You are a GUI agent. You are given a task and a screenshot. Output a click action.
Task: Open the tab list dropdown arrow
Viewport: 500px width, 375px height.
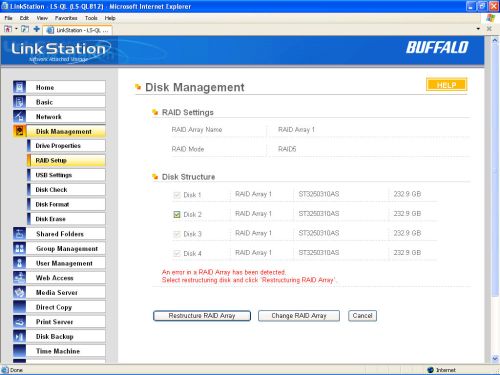(x=478, y=29)
